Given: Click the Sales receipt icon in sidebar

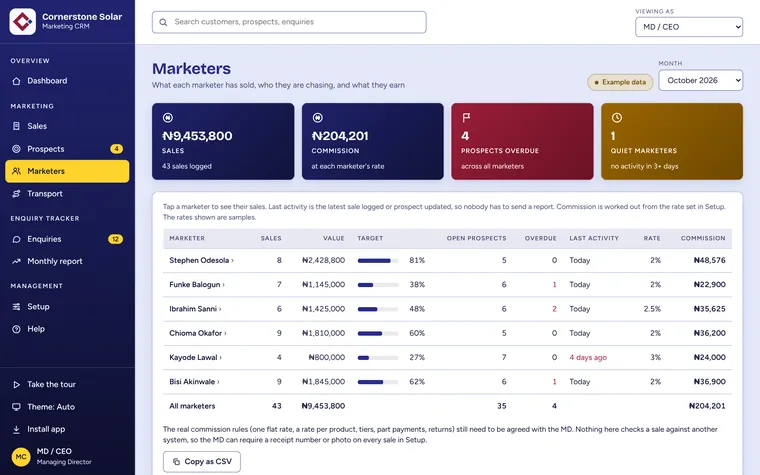Looking at the screenshot, I should pyautogui.click(x=16, y=126).
